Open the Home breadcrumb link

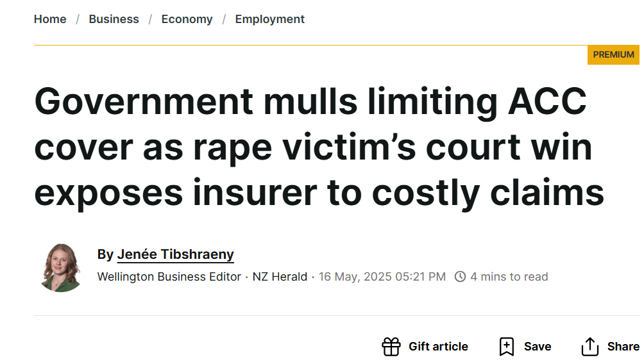tap(50, 19)
